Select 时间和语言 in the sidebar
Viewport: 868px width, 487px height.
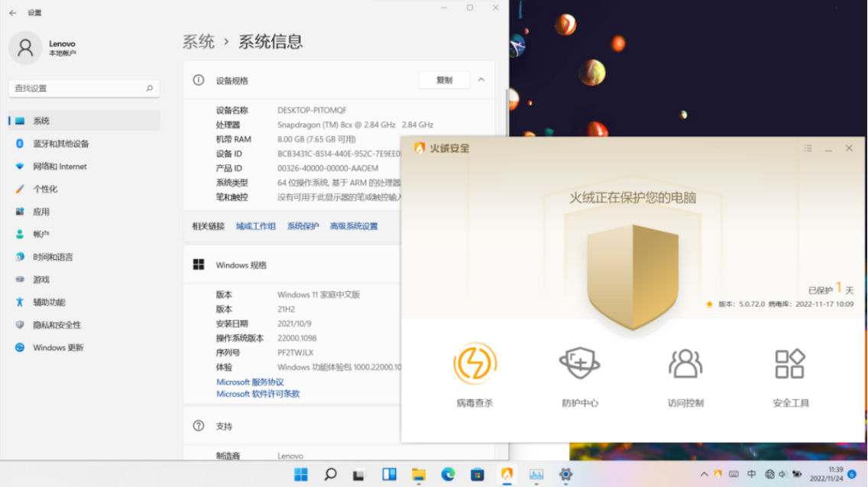pos(84,257)
